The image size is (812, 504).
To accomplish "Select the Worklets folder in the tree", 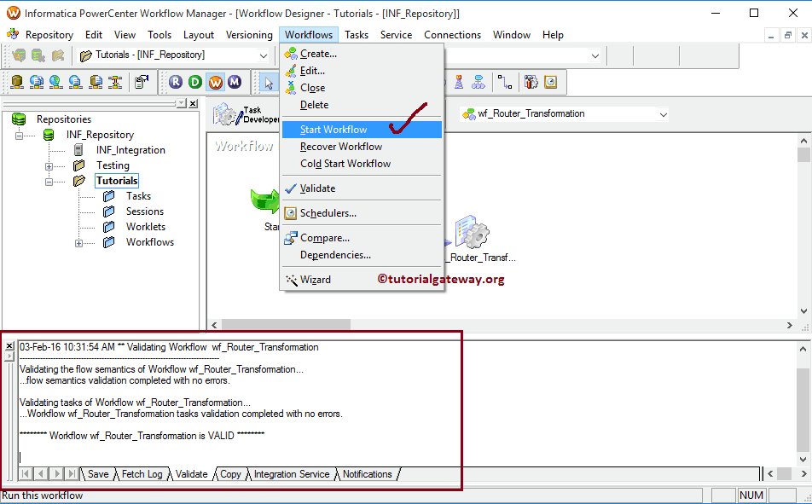I will tap(146, 227).
